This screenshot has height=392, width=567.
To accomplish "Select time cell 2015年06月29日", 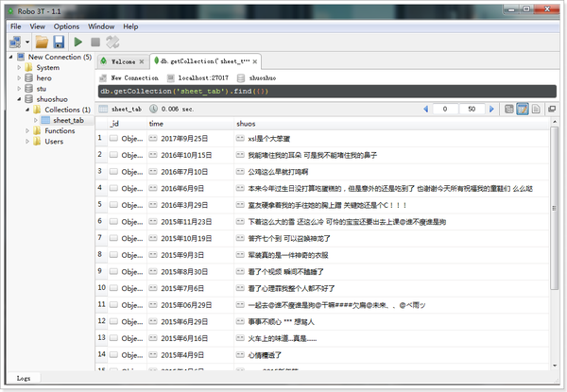I will [190, 305].
